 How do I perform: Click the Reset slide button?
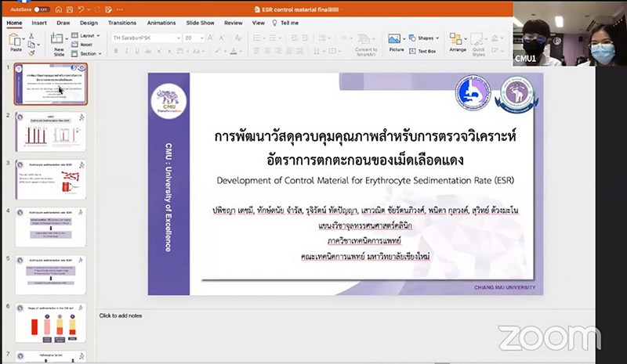point(82,45)
